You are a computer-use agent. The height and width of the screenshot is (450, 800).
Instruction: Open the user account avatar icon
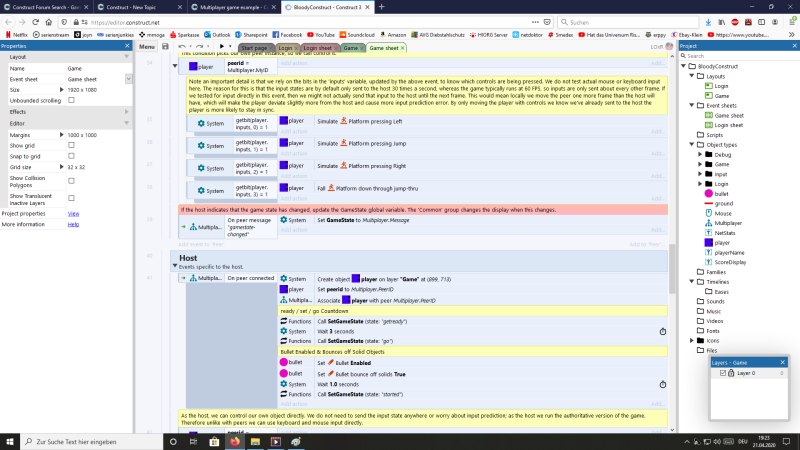669,46
